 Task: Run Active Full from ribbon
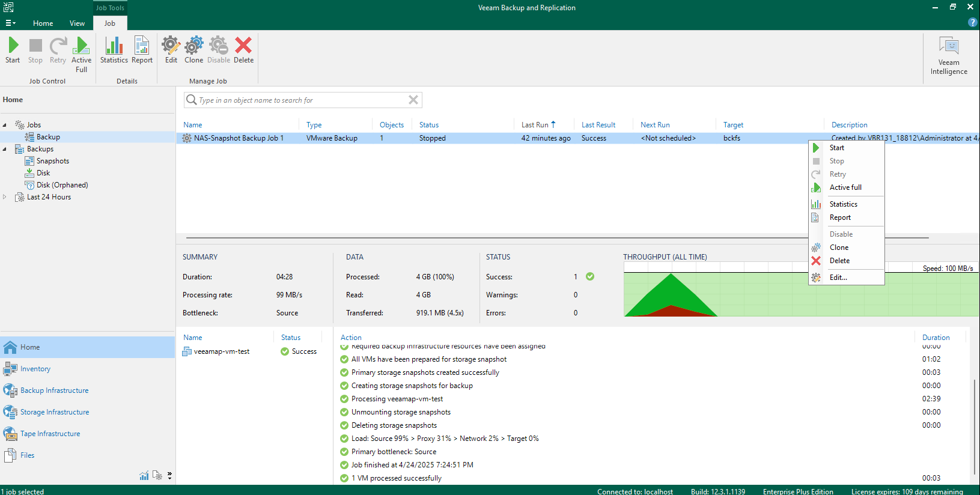81,55
